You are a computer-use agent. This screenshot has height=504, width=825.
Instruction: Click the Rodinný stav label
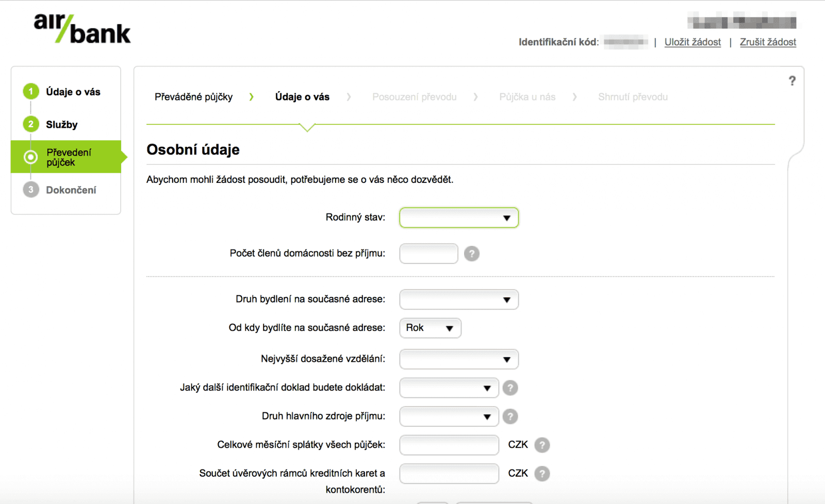pos(355,217)
